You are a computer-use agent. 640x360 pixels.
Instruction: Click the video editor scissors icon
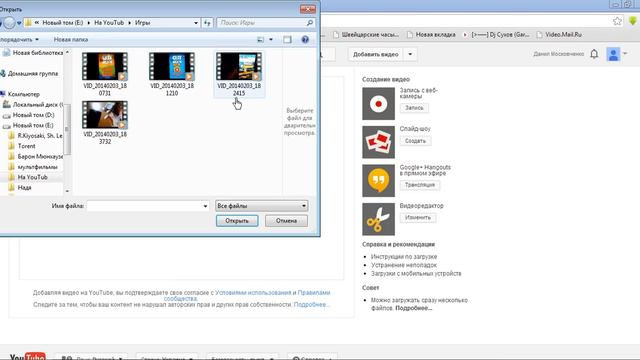click(x=378, y=219)
